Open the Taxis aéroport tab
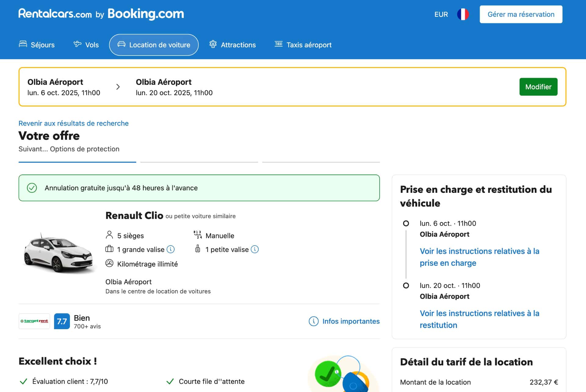 pyautogui.click(x=303, y=45)
